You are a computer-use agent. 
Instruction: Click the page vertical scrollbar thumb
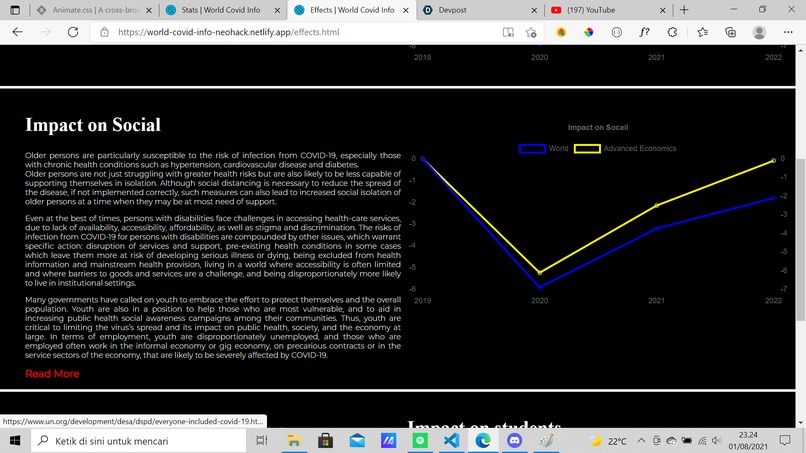click(800, 239)
